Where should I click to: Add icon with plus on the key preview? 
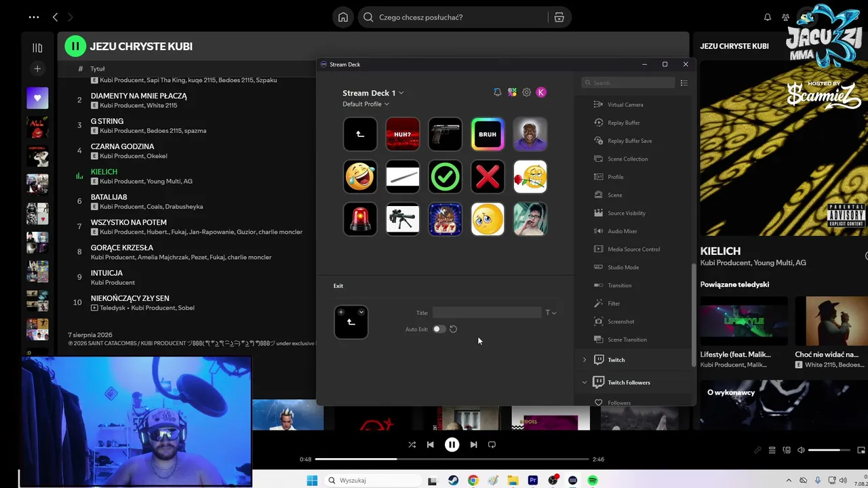coord(341,312)
